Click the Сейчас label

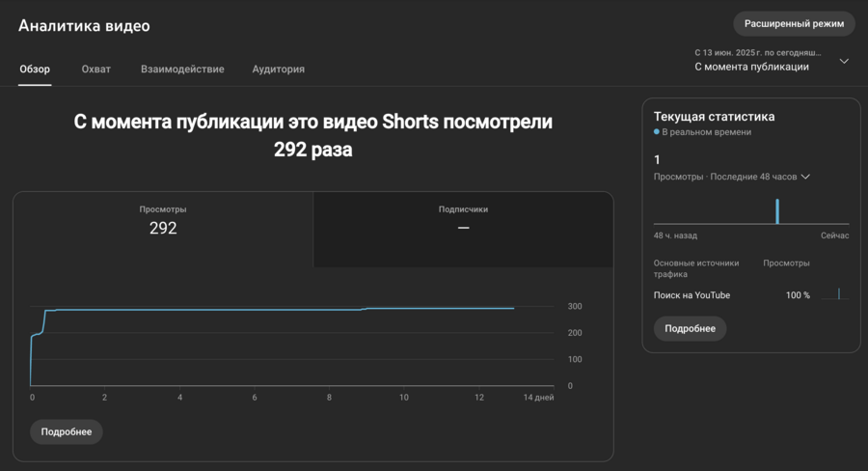point(835,235)
